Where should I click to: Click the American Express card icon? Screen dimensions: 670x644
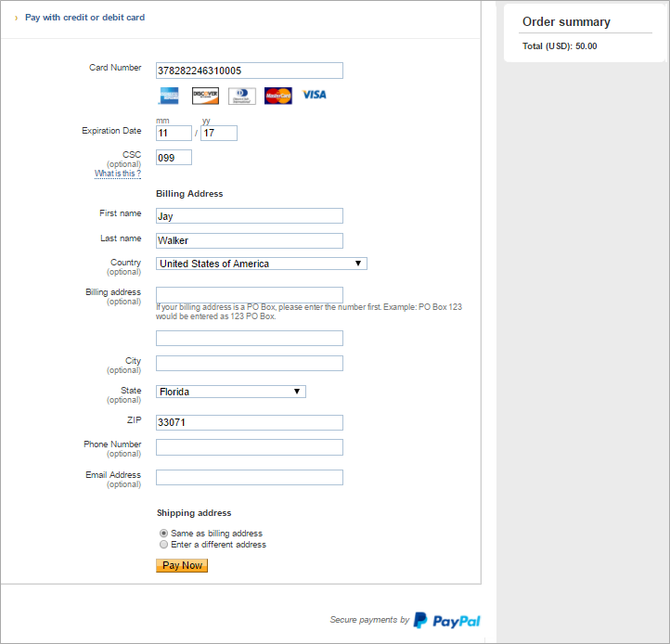(169, 96)
